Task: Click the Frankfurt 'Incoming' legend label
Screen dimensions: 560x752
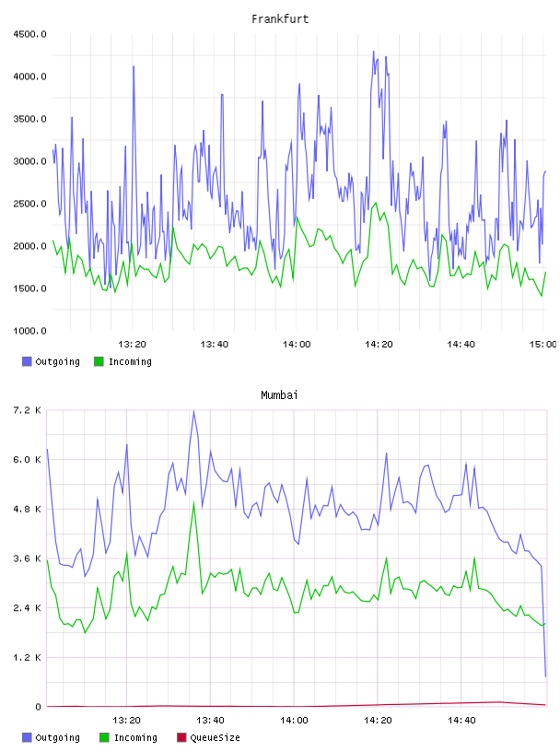Action: 130,362
